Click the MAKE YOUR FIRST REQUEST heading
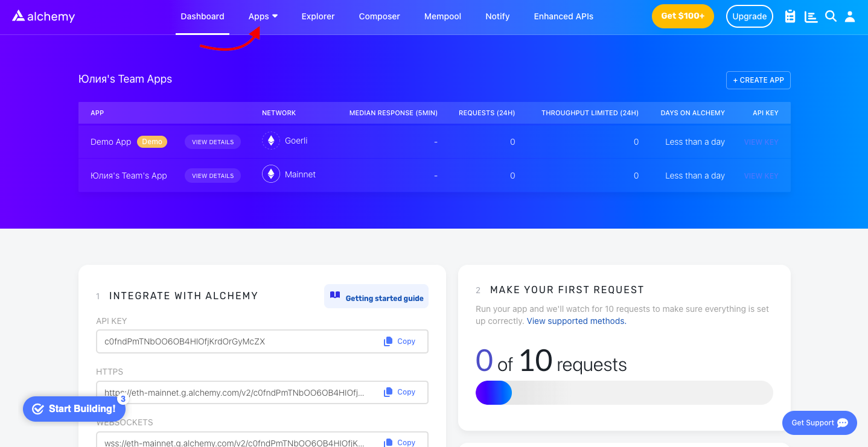 pyautogui.click(x=567, y=290)
